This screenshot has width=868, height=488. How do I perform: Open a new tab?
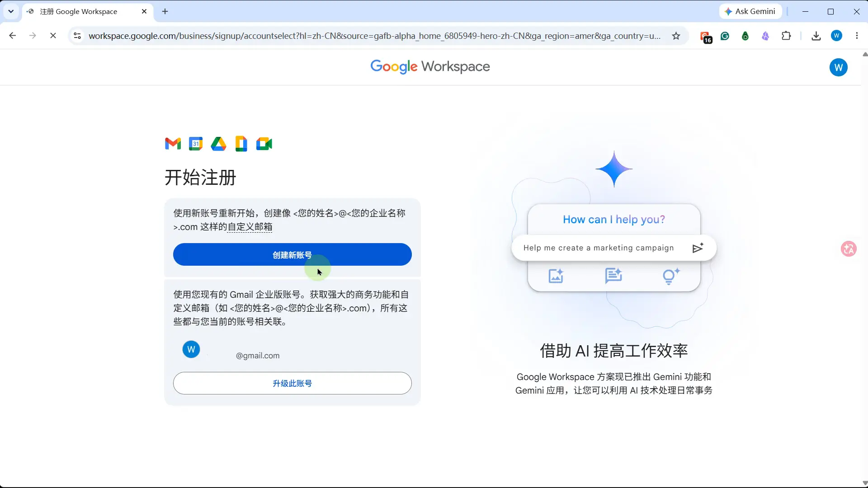click(x=165, y=11)
